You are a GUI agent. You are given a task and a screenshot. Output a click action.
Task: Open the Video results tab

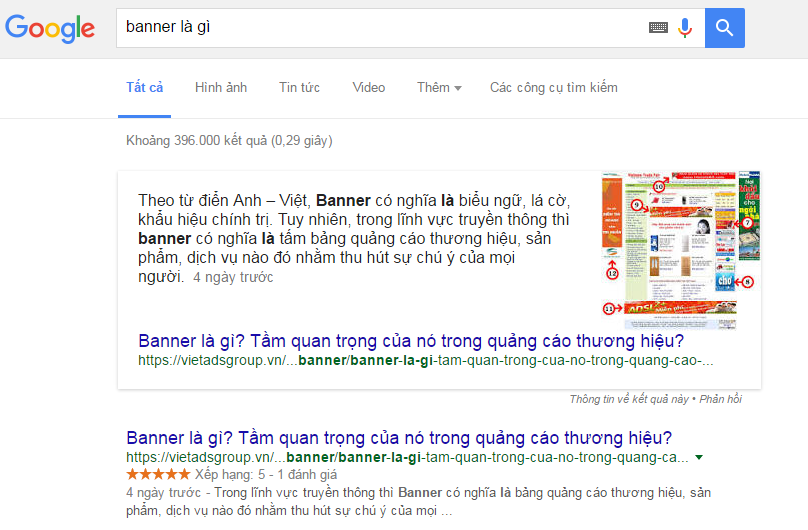pos(368,88)
